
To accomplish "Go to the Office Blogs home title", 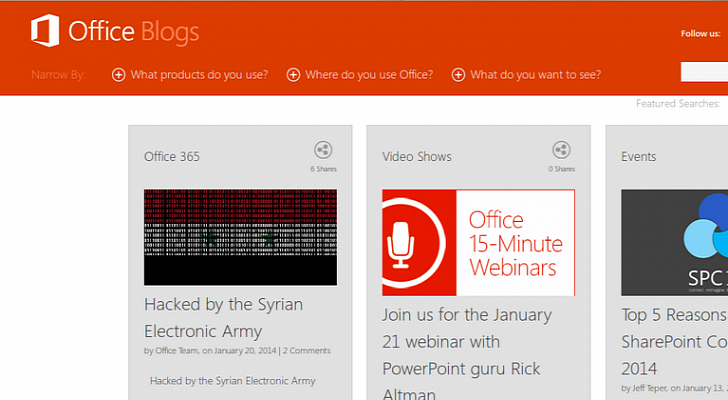I will pyautogui.click(x=133, y=32).
